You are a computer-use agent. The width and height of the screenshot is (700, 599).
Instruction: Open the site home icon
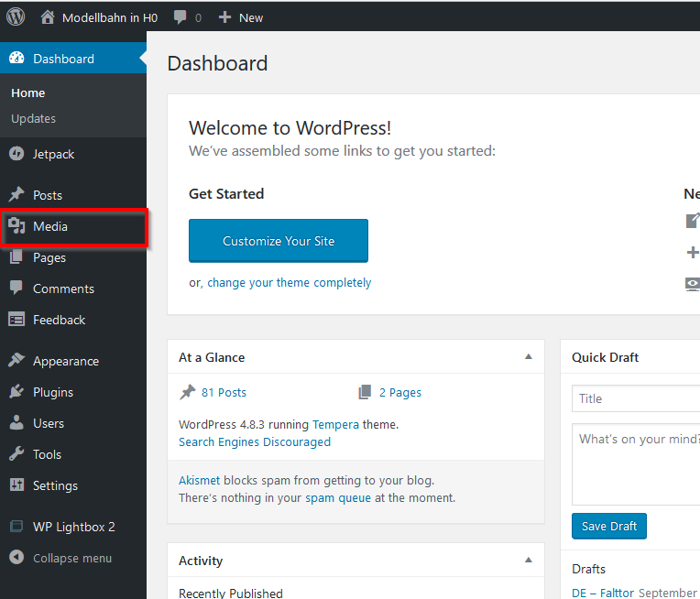pos(48,17)
